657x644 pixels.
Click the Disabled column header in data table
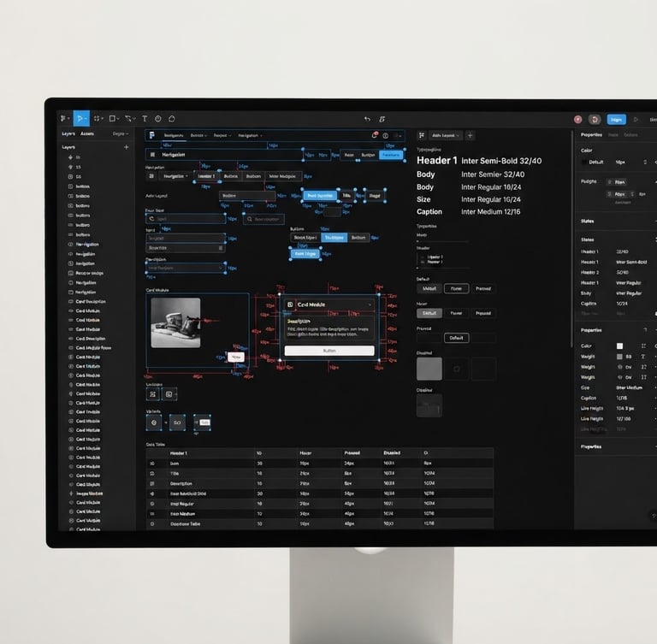click(392, 453)
